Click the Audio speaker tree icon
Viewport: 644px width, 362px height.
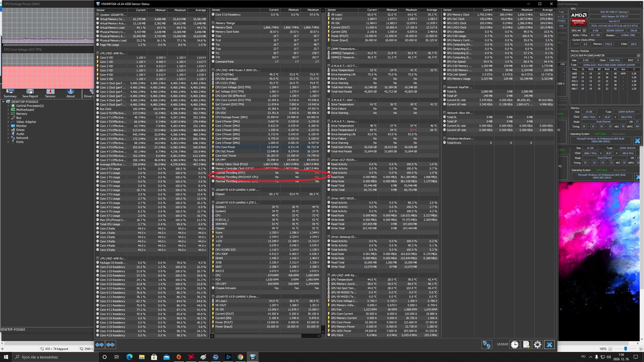click(13, 134)
